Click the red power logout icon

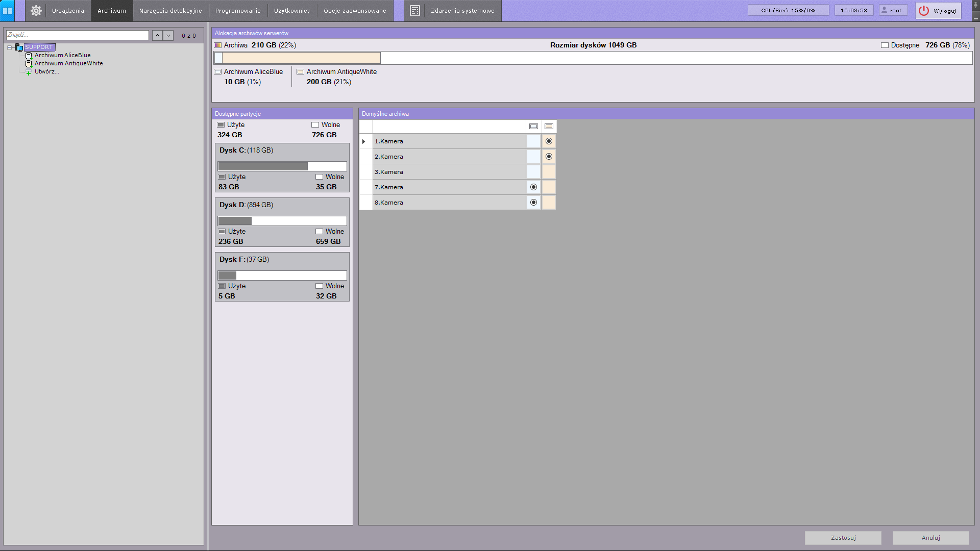coord(923,11)
